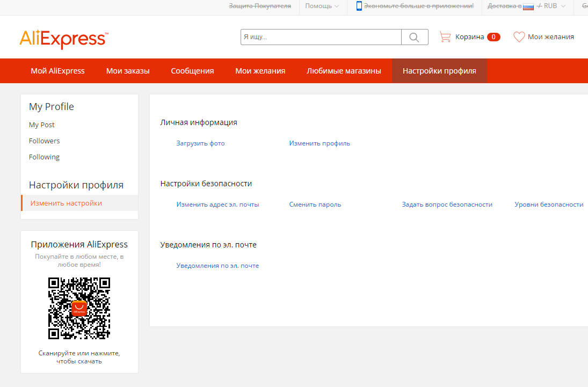Click Изменить профиль link
This screenshot has height=387, width=588.
320,143
